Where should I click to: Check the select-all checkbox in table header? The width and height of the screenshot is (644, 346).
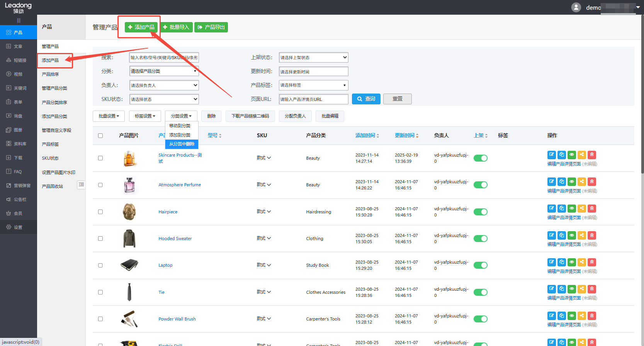click(100, 136)
